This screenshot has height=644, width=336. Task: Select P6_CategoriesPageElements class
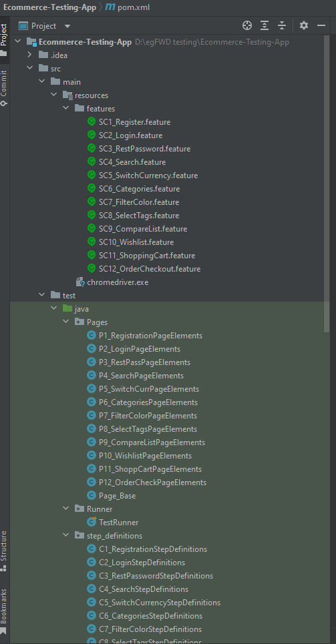[148, 402]
